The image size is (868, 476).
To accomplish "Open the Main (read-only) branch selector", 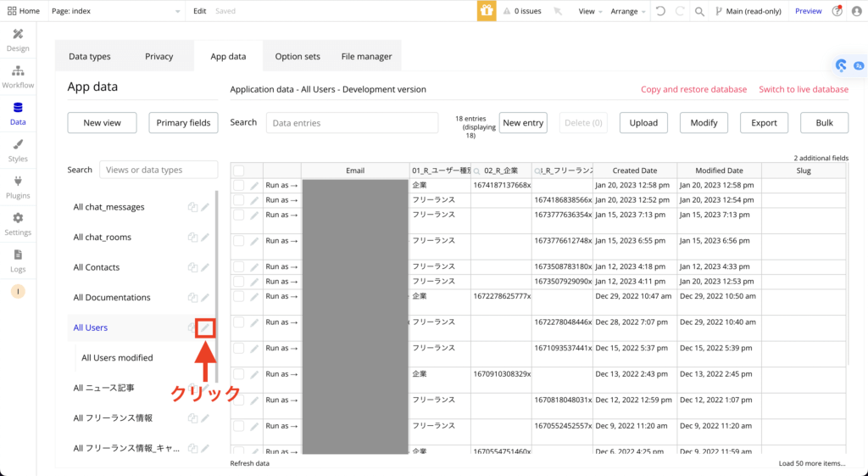I will coord(748,11).
